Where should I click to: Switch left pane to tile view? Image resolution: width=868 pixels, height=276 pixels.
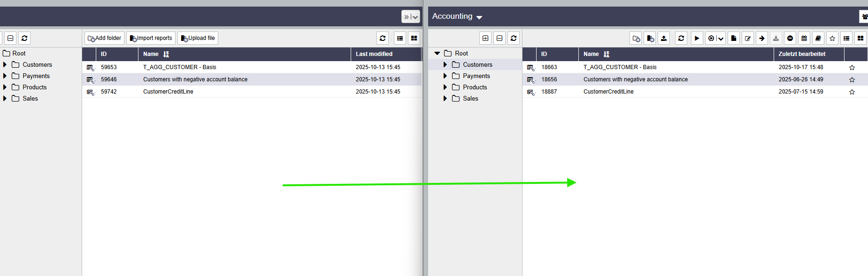tap(414, 39)
